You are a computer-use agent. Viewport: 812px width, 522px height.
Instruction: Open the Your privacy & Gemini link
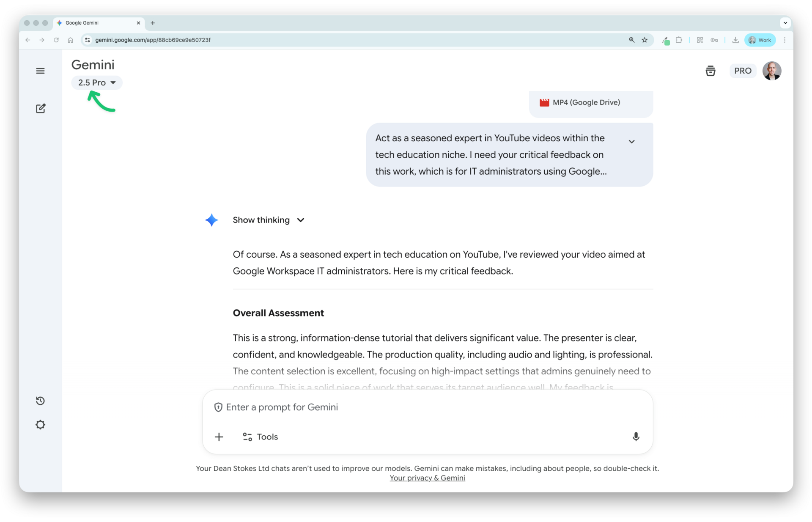(x=427, y=478)
